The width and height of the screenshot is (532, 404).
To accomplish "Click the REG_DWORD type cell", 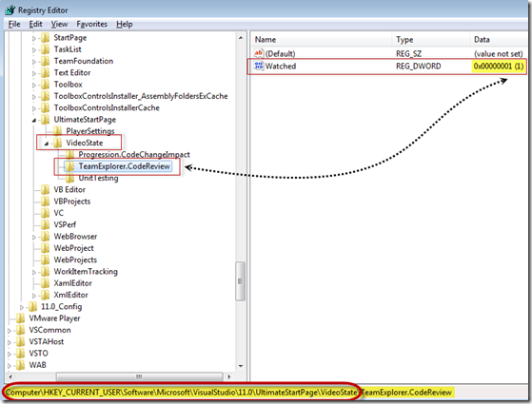I will (x=419, y=67).
